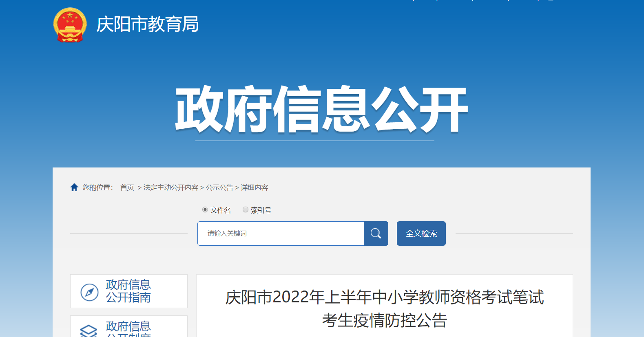
Task: Click the 政府信息公开 banner heading
Action: pos(321,110)
